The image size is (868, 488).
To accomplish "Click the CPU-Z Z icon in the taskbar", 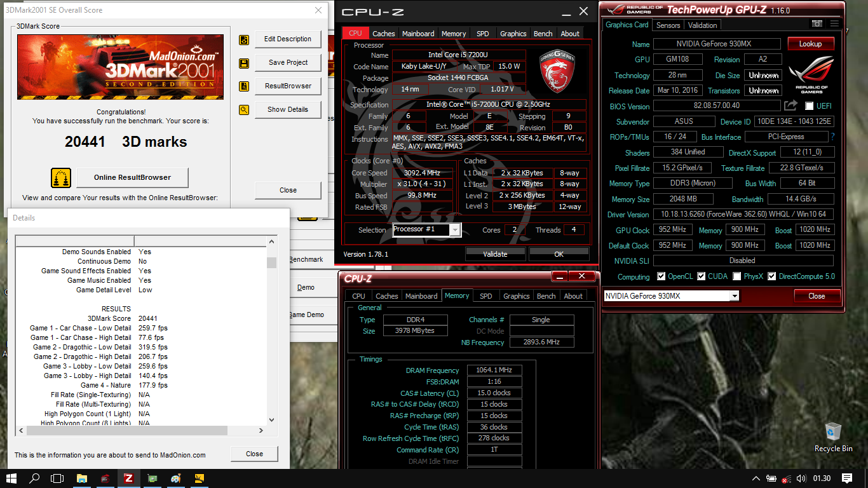I will [x=128, y=478].
